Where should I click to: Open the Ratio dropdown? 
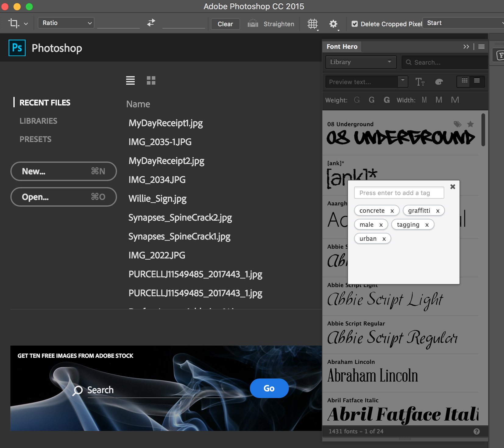point(66,23)
